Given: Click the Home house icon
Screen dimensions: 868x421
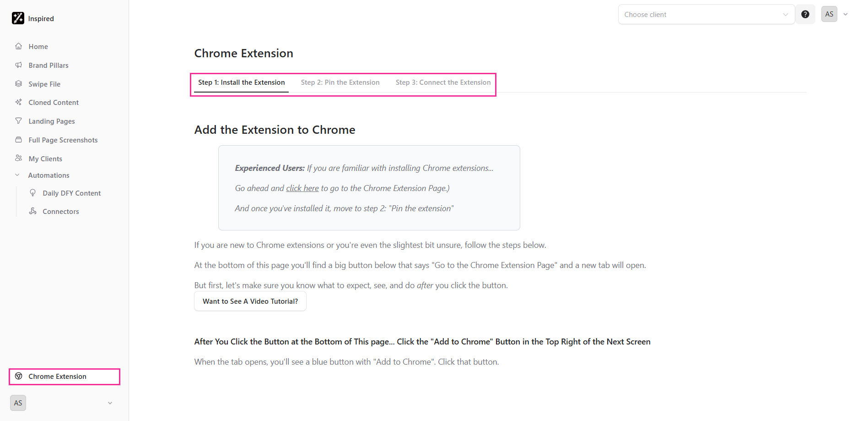Looking at the screenshot, I should pyautogui.click(x=19, y=46).
